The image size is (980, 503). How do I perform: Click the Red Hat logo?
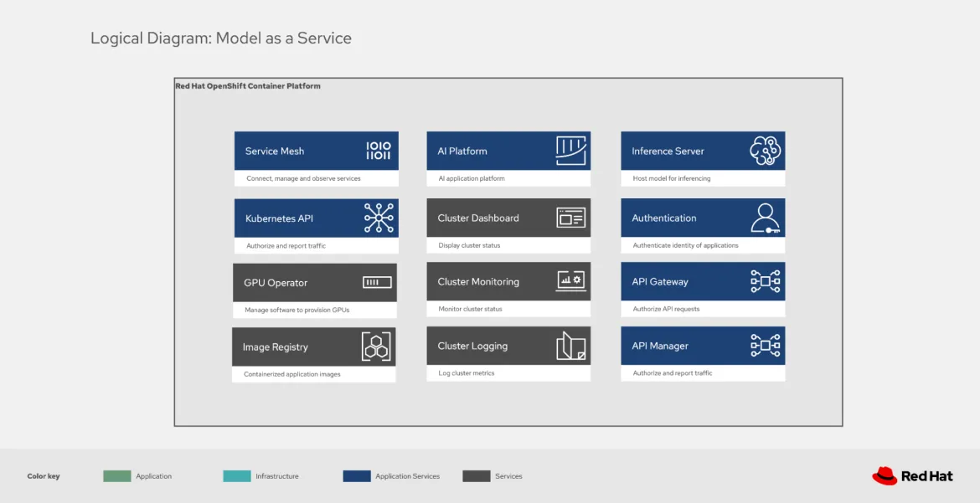(x=912, y=476)
